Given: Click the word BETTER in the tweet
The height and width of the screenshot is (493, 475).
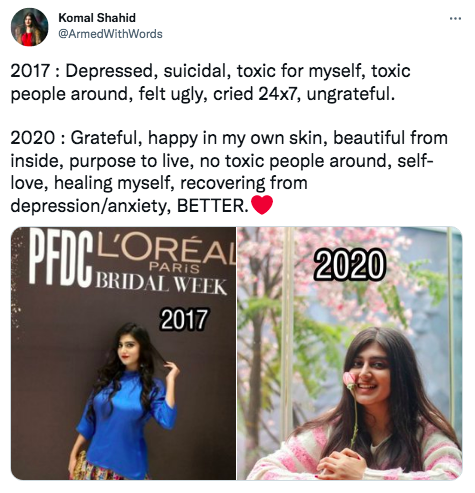Looking at the screenshot, I should pos(212,206).
